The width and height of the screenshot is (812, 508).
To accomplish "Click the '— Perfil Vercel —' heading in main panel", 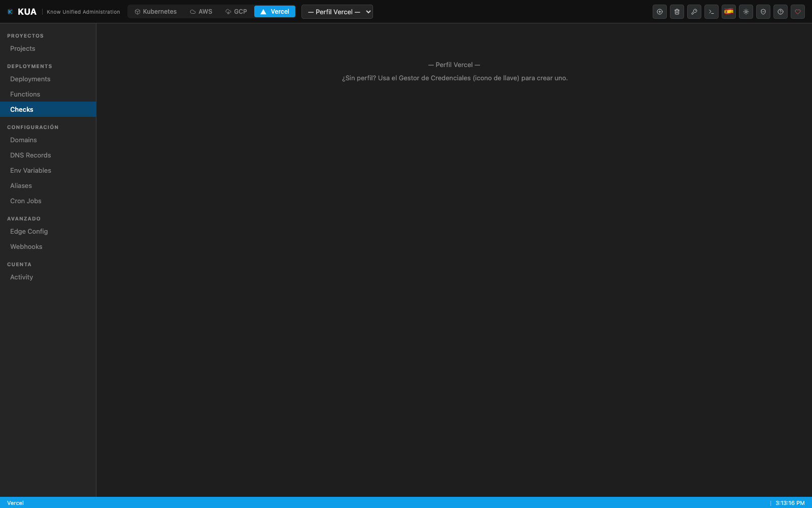I will coord(454,65).
